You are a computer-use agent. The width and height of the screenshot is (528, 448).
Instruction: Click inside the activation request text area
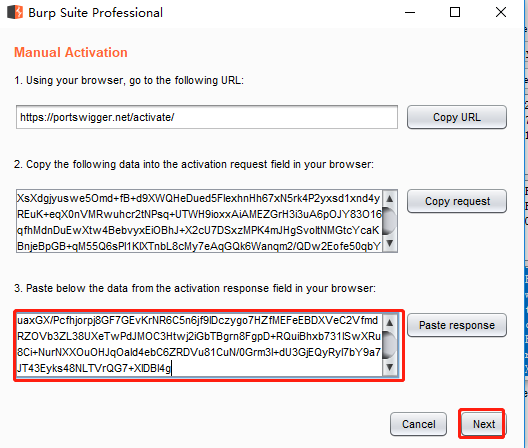click(x=199, y=221)
